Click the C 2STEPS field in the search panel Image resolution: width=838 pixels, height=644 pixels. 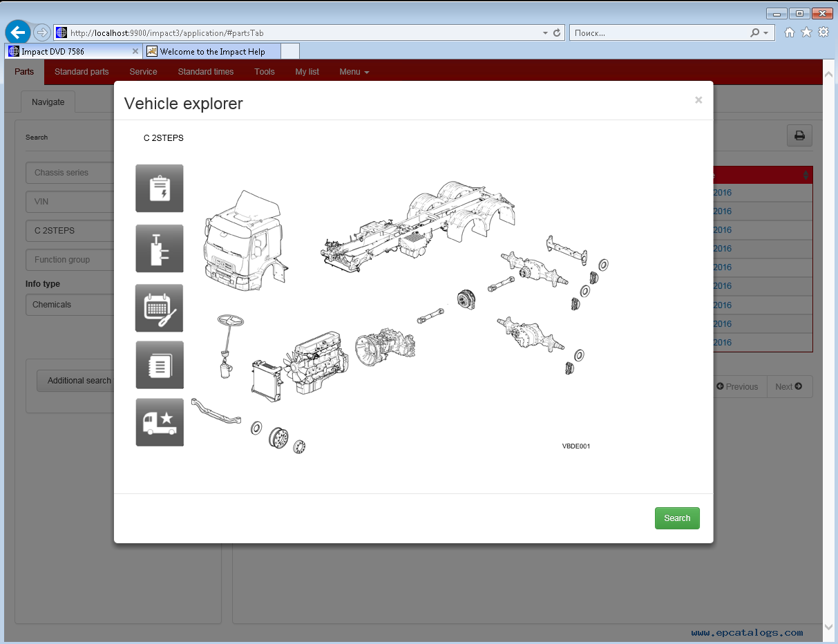click(x=69, y=231)
